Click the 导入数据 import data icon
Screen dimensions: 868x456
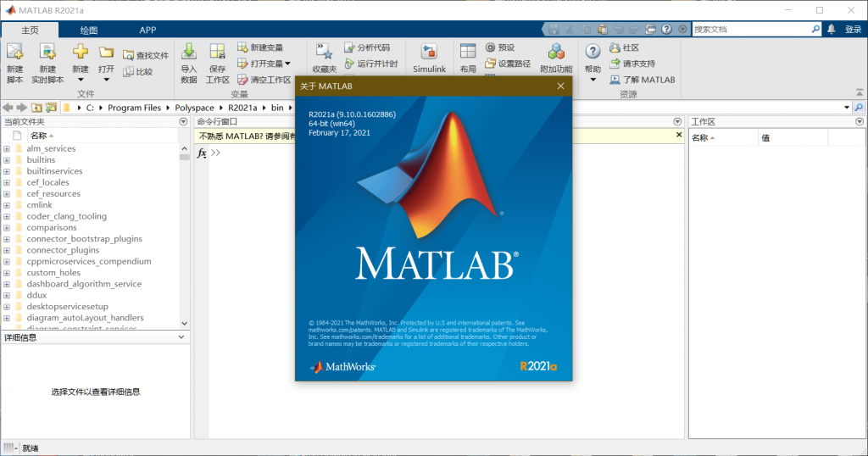click(x=189, y=52)
